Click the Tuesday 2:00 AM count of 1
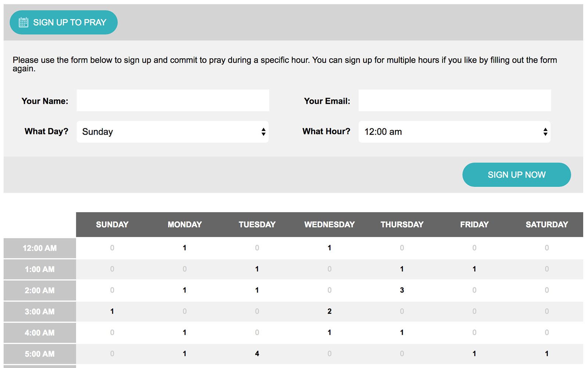Screen dimensions: 588x368 [x=257, y=290]
